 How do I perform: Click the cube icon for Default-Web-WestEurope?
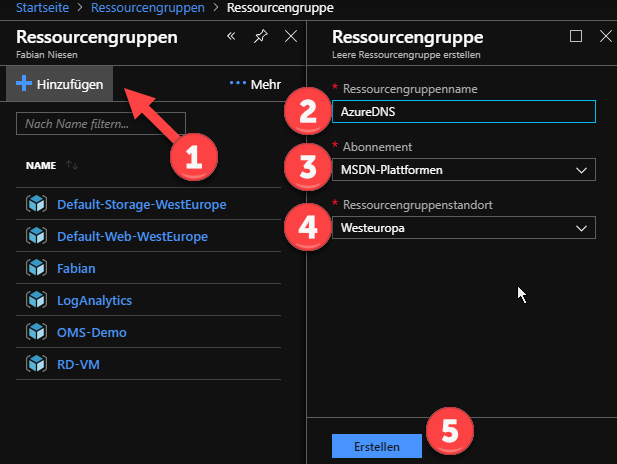(36, 236)
